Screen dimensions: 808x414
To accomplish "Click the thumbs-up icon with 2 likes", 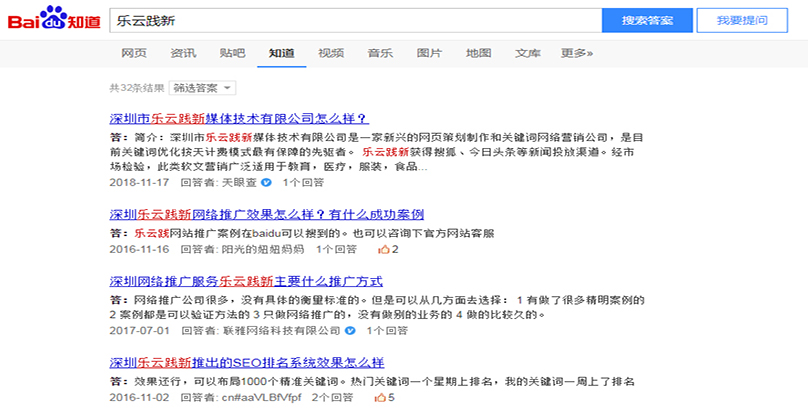I will [x=383, y=250].
